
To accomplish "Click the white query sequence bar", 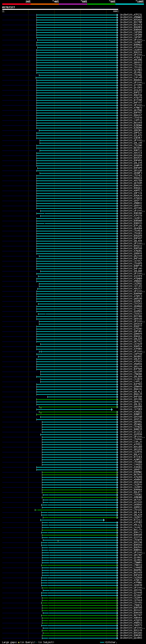I will click(x=60, y=9).
